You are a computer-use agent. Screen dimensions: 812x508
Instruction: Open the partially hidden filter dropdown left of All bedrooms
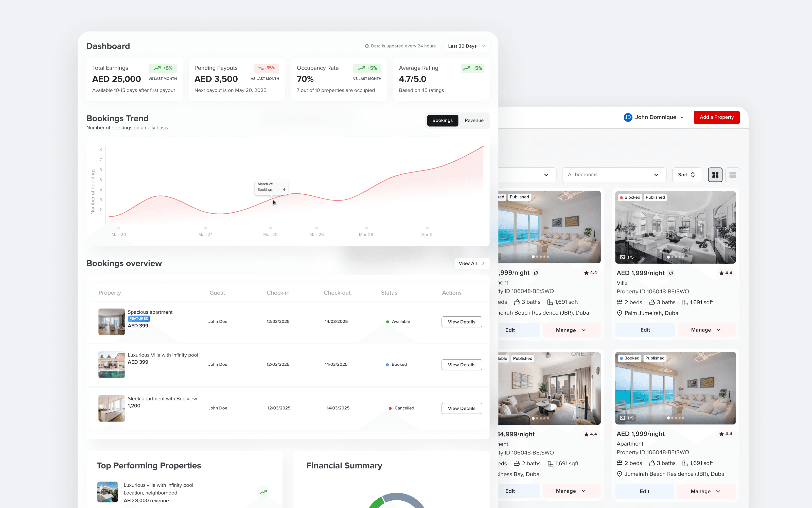527,175
